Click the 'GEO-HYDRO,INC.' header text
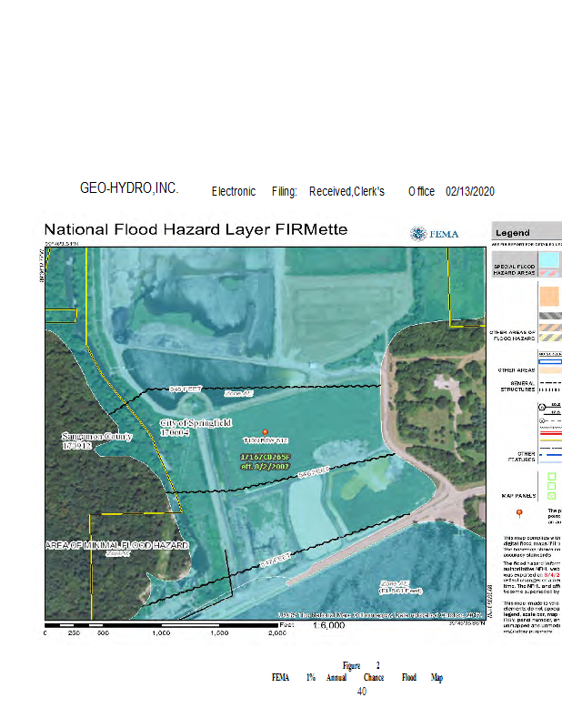 click(129, 188)
